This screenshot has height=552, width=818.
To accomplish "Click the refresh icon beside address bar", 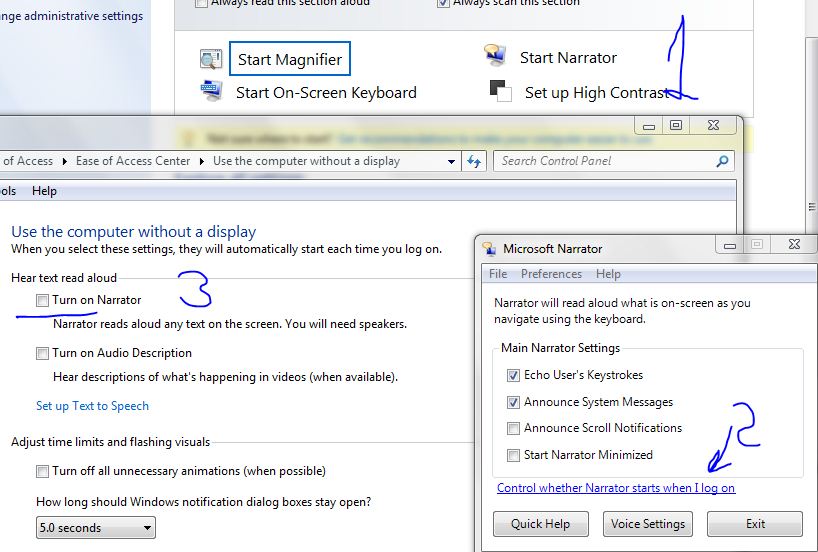I will pos(474,161).
